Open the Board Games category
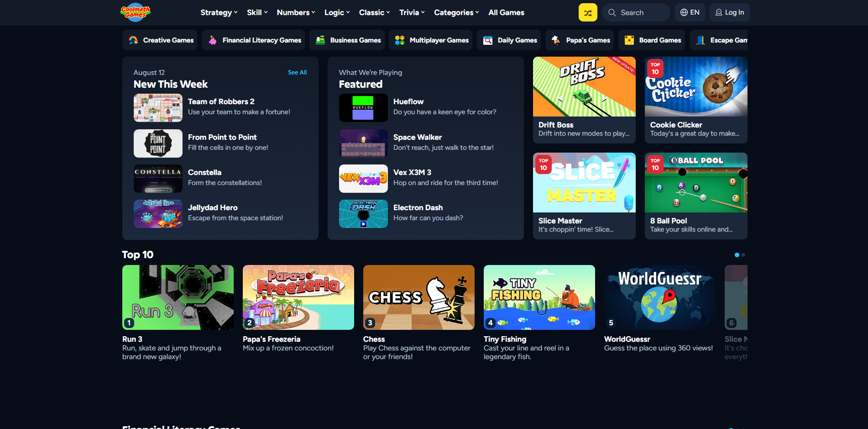Screen dimensions: 868x429 pyautogui.click(x=652, y=40)
